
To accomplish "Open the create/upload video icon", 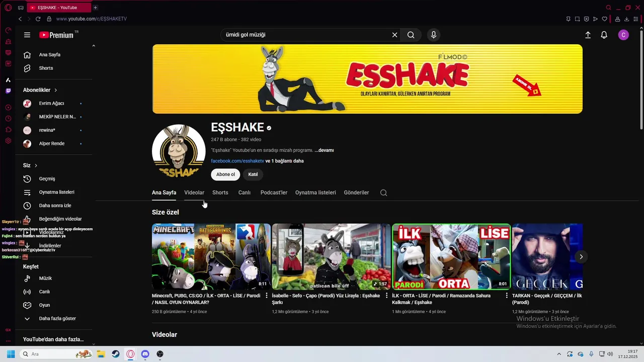I will click(x=588, y=35).
